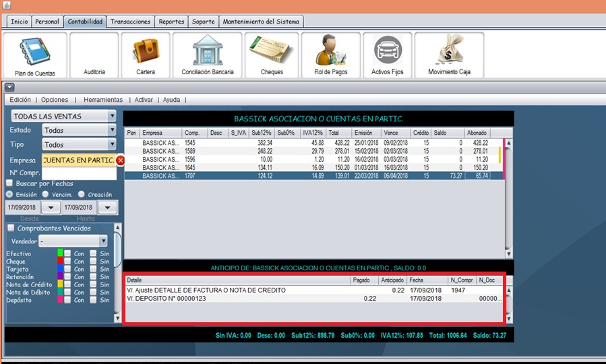Switch to the Transacciones tab
This screenshot has height=364, width=606.
(x=131, y=22)
